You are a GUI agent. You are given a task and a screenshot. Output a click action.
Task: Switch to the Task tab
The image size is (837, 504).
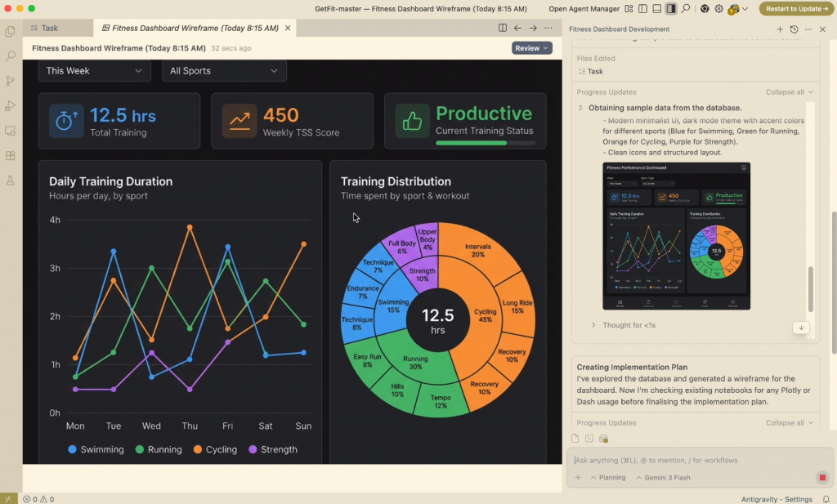[49, 27]
